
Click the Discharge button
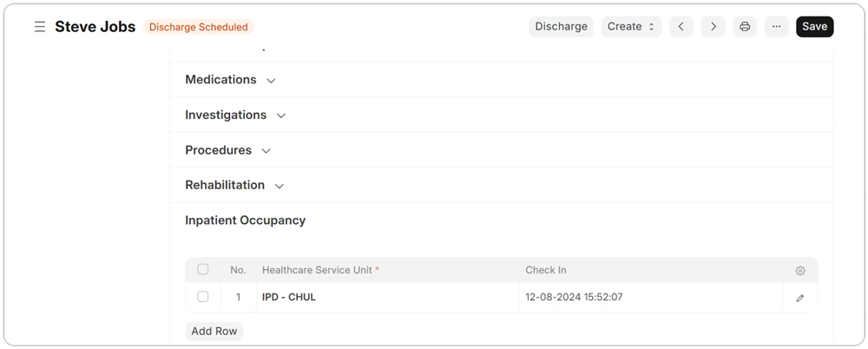click(562, 27)
